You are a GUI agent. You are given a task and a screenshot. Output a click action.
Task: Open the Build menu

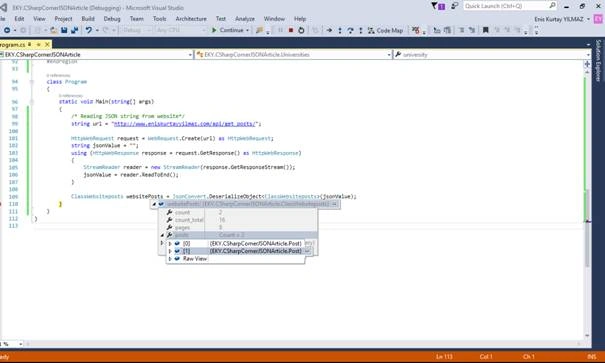tap(88, 19)
